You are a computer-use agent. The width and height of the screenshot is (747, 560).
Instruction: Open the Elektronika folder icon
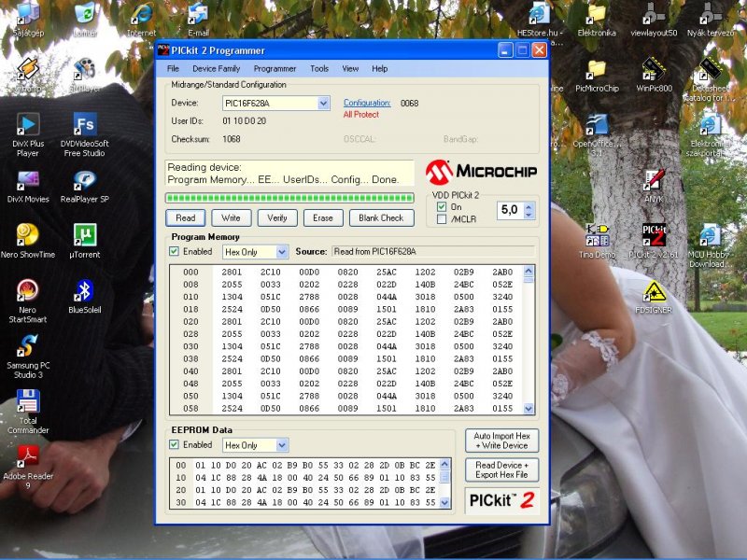pyautogui.click(x=597, y=19)
